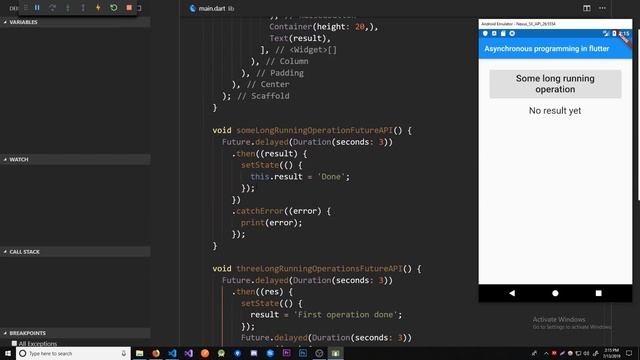Open Visual Studio purple taskbar icon
The image size is (640, 360).
(x=189, y=353)
